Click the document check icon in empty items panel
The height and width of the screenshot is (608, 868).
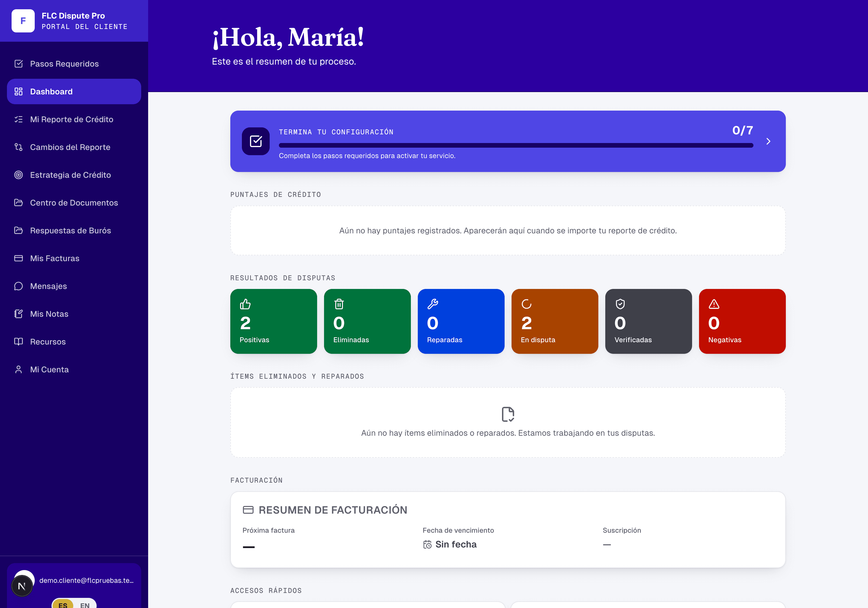click(x=508, y=414)
